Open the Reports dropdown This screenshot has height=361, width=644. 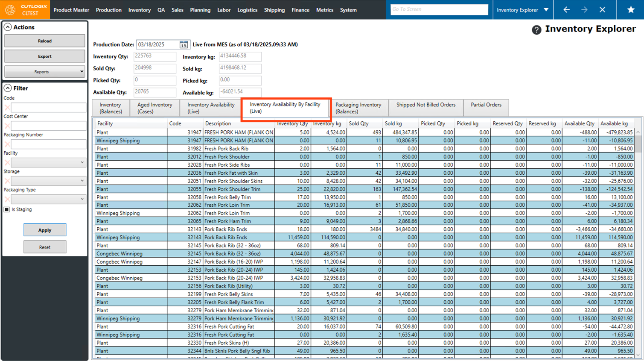[44, 72]
